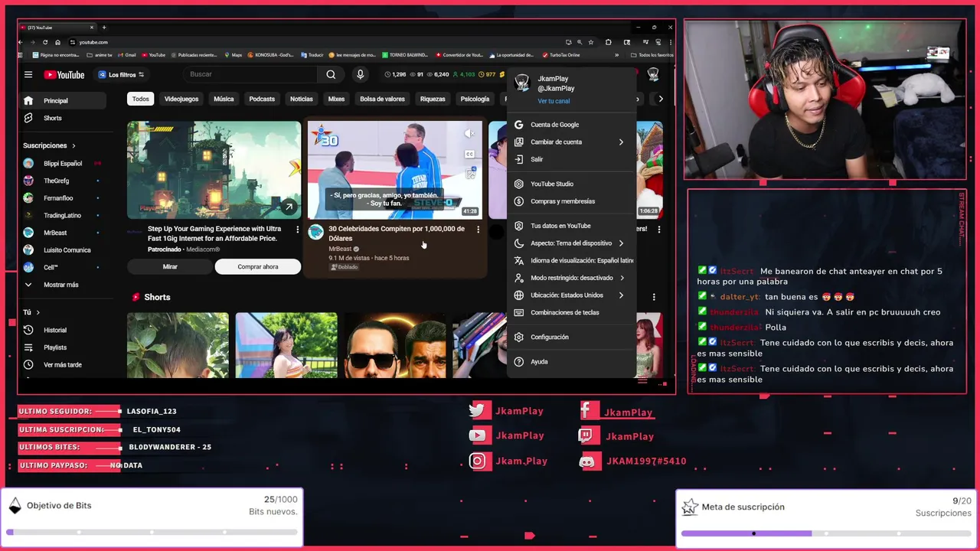Toggle Los filtros extension button
The width and height of the screenshot is (980, 551).
[x=122, y=74]
